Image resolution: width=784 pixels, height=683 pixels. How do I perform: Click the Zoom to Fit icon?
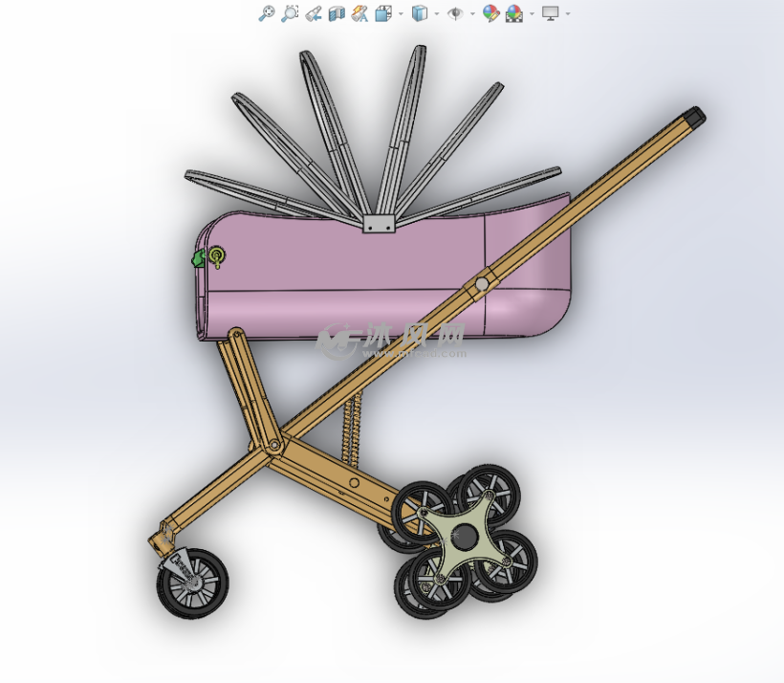point(267,13)
